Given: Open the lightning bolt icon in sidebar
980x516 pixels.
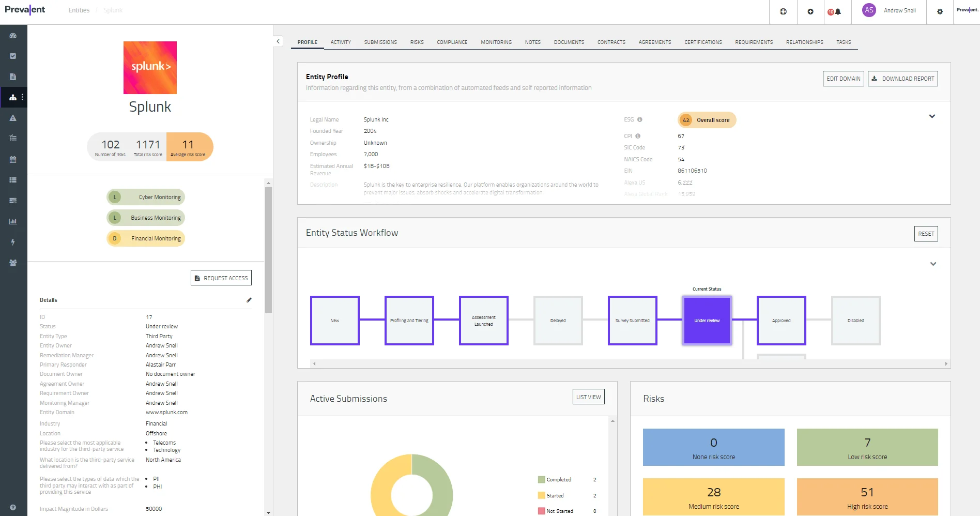Looking at the screenshot, I should point(13,242).
